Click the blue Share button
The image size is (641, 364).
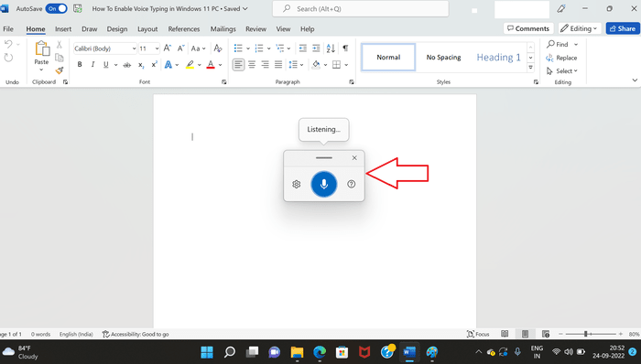[x=623, y=28]
